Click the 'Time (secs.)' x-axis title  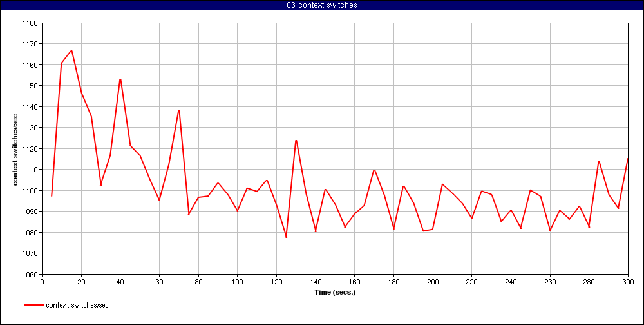coord(335,293)
